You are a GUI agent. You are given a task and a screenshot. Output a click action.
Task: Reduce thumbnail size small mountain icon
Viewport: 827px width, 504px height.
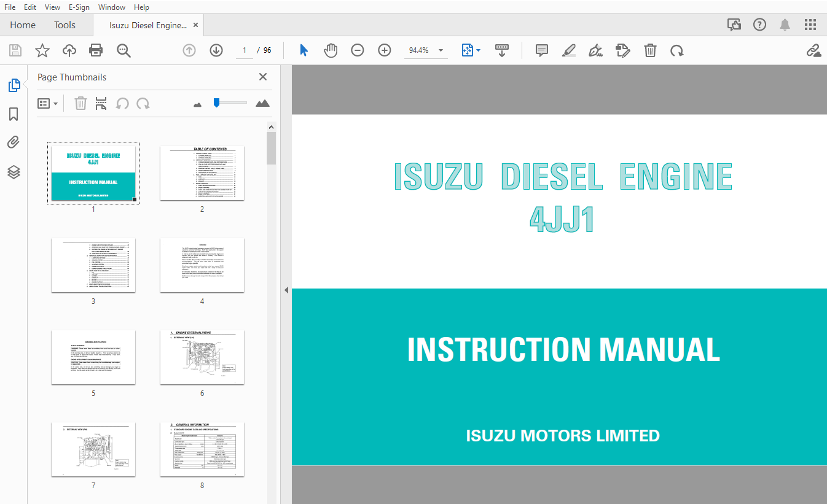pos(197,104)
